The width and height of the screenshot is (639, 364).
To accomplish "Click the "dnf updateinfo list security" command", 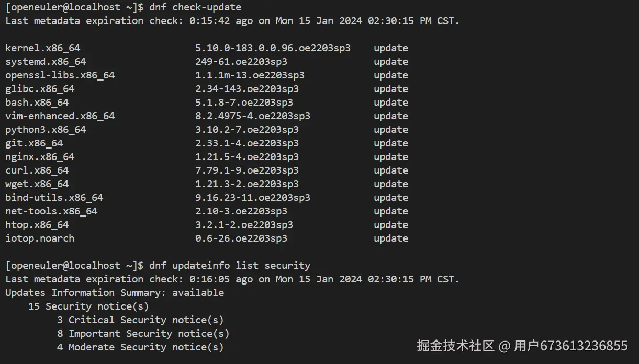I will coord(230,266).
